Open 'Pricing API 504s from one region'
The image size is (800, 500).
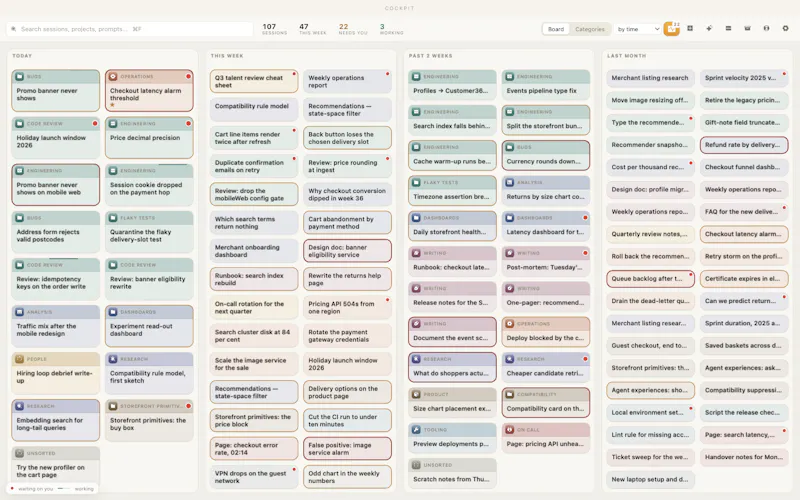click(x=347, y=307)
